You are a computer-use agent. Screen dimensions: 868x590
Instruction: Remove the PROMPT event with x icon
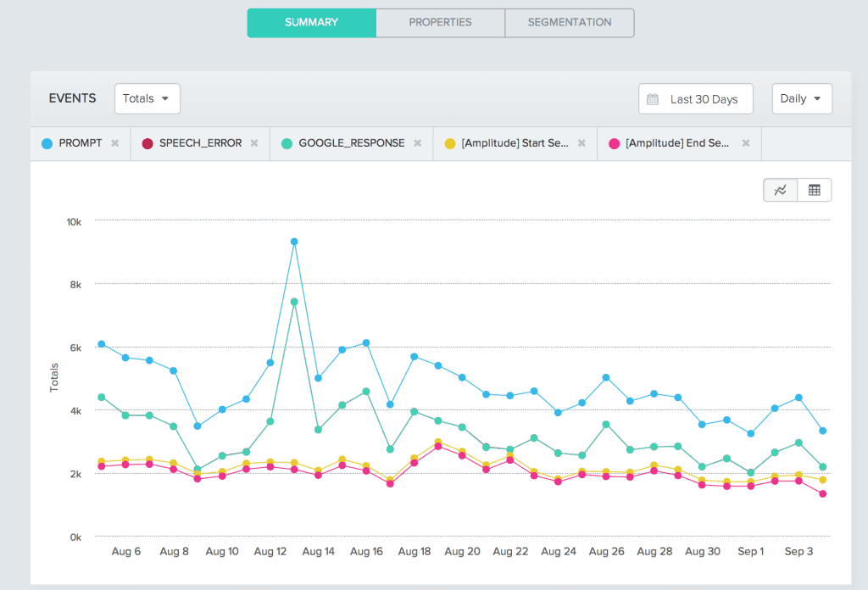[x=115, y=143]
